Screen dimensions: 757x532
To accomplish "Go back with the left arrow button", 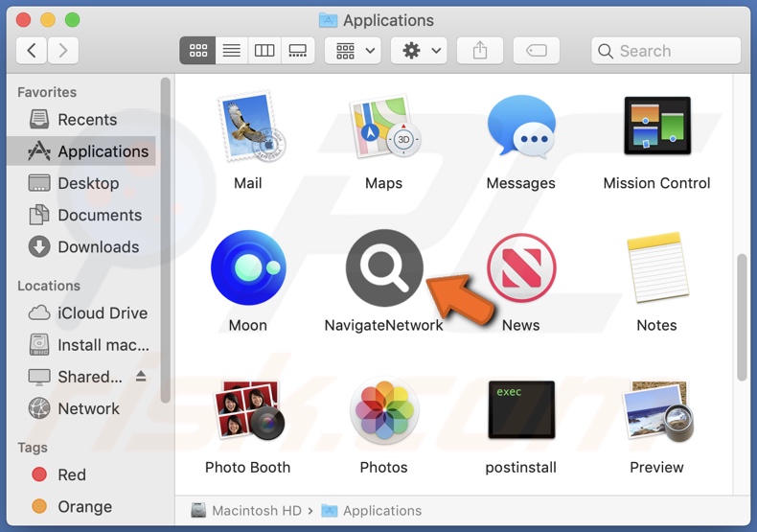I will (32, 50).
